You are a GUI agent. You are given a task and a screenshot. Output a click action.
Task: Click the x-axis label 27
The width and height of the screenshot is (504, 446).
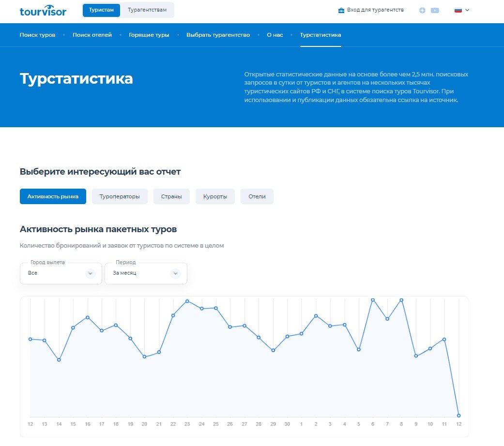pyautogui.click(x=244, y=424)
